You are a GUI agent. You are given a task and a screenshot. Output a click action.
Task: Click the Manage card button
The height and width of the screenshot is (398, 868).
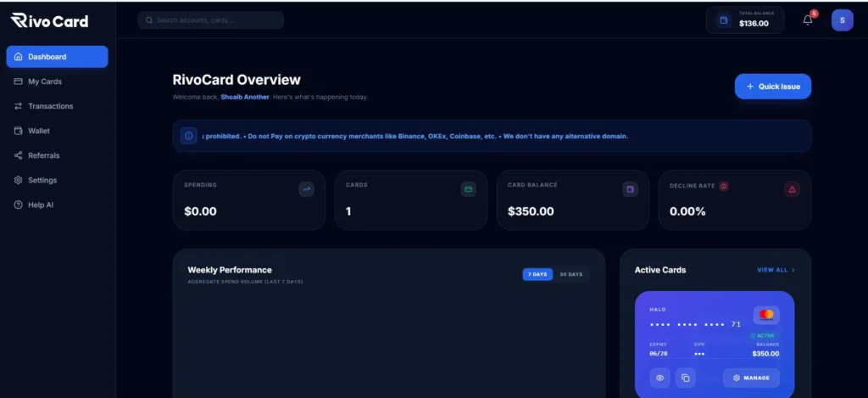(751, 378)
